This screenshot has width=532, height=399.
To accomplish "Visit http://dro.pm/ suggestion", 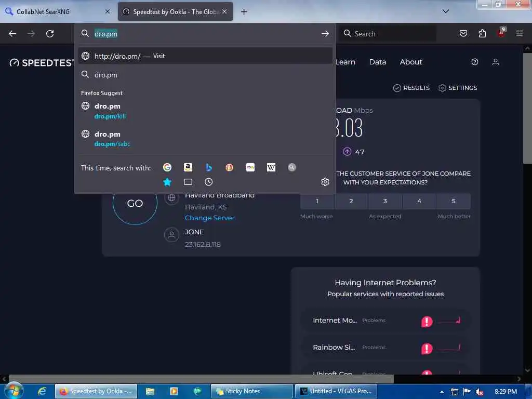I will coord(205,56).
